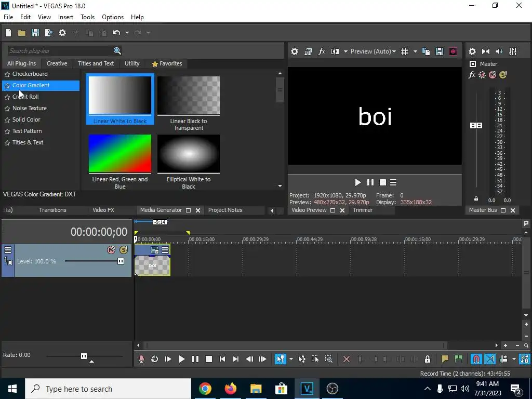Screen dimensions: 532x399
Task: Toggle Loop Playback in transport bar
Action: tap(154, 359)
